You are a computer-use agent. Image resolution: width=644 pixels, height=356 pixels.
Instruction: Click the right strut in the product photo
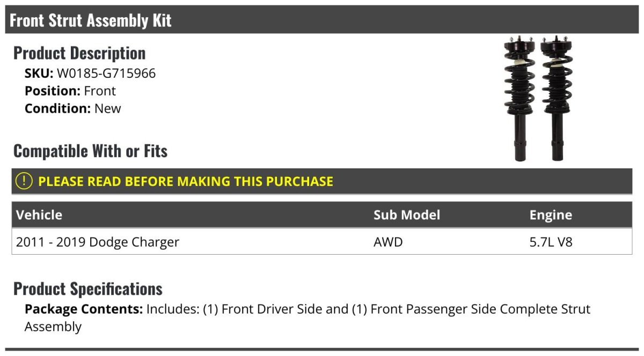(555, 99)
